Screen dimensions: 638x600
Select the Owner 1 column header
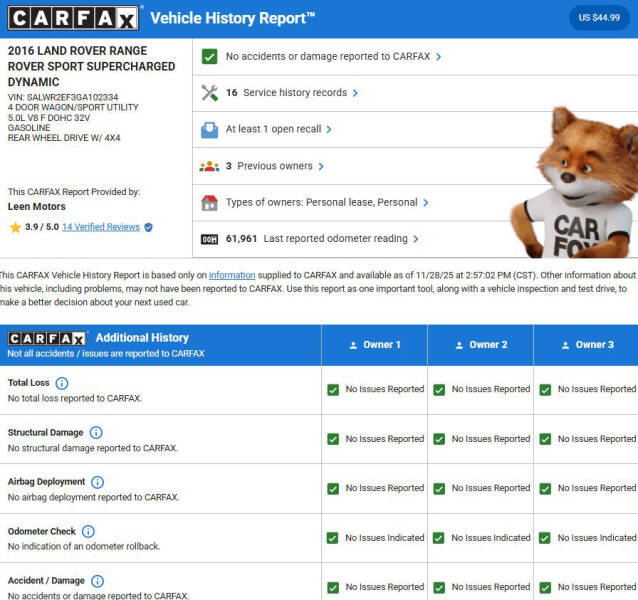point(375,345)
